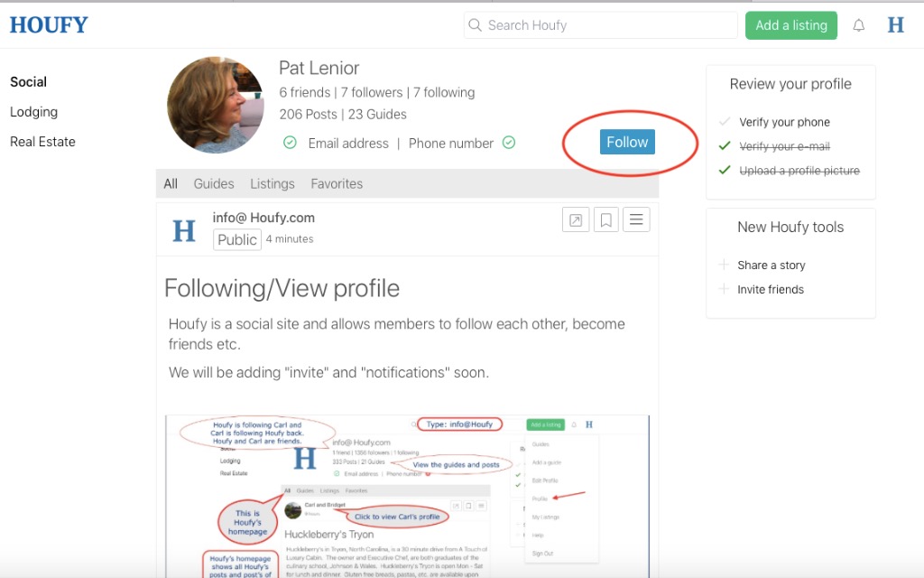924x578 pixels.
Task: Click into the Search Houfy field
Action: tap(600, 25)
